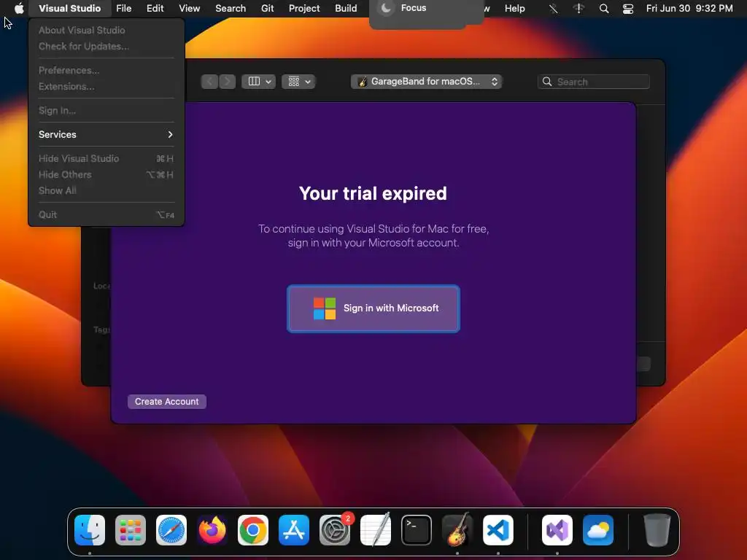Choose Sign In... from the menu
Viewport: 747px width, 560px height.
click(106, 111)
